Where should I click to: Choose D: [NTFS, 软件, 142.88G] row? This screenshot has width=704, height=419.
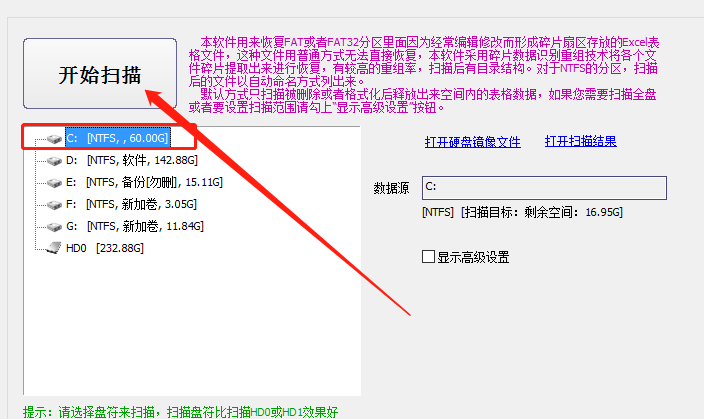coord(132,160)
